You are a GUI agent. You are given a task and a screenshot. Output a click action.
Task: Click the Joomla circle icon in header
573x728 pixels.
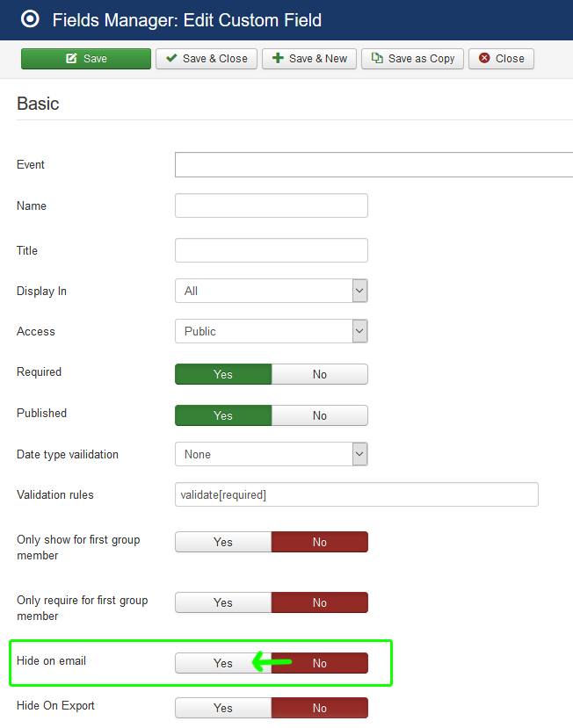[29, 19]
